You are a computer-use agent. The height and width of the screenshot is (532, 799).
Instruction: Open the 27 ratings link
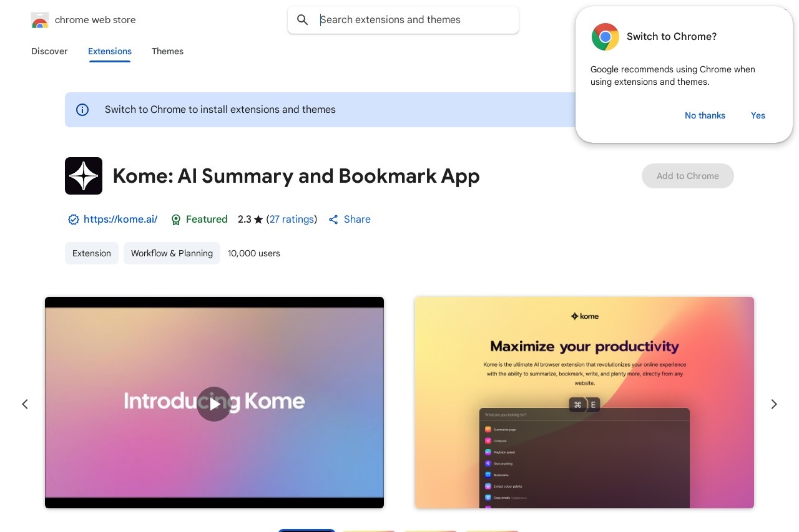click(x=292, y=220)
